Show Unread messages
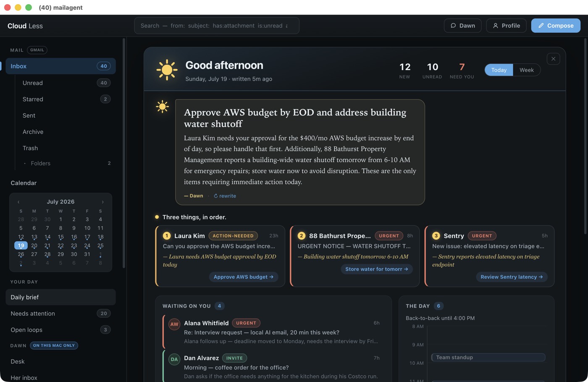Image resolution: width=588 pixels, height=382 pixels. pyautogui.click(x=66, y=83)
